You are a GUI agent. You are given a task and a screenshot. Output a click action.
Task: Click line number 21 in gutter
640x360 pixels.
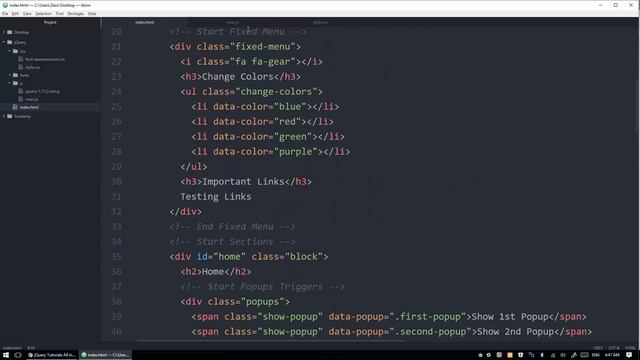116,47
